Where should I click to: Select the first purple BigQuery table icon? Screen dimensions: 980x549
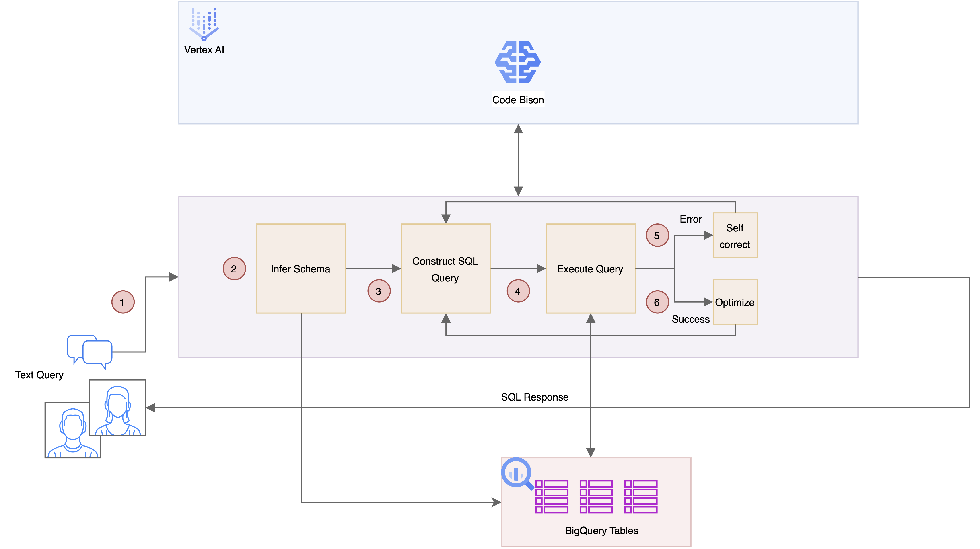[551, 497]
